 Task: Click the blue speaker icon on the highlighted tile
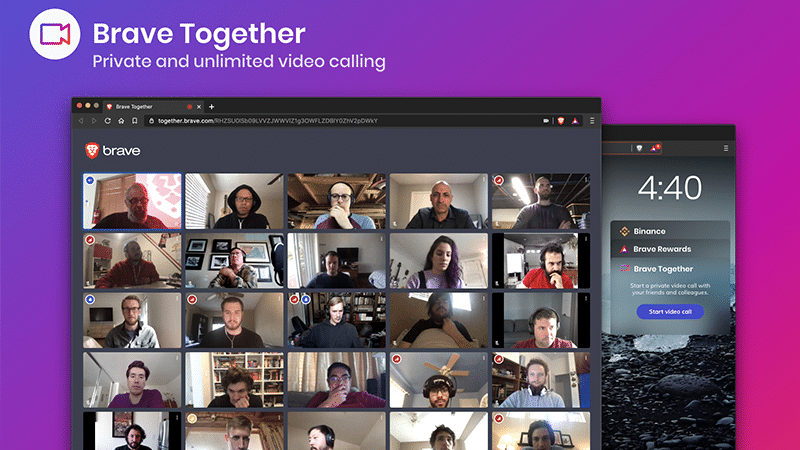point(90,180)
